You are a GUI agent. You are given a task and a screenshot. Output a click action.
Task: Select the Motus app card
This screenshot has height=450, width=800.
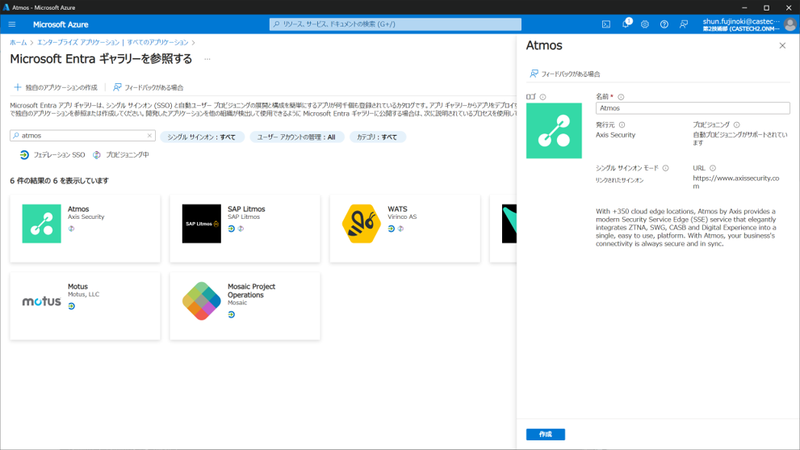(85, 306)
